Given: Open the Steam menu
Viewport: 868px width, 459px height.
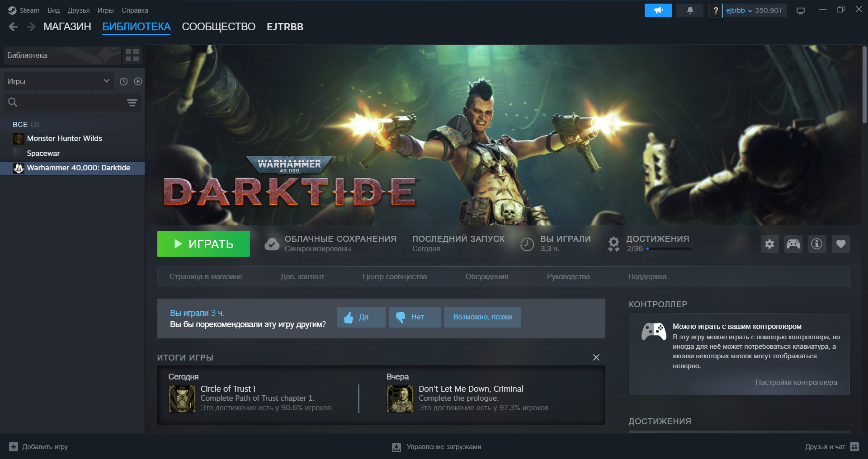Looking at the screenshot, I should point(29,10).
